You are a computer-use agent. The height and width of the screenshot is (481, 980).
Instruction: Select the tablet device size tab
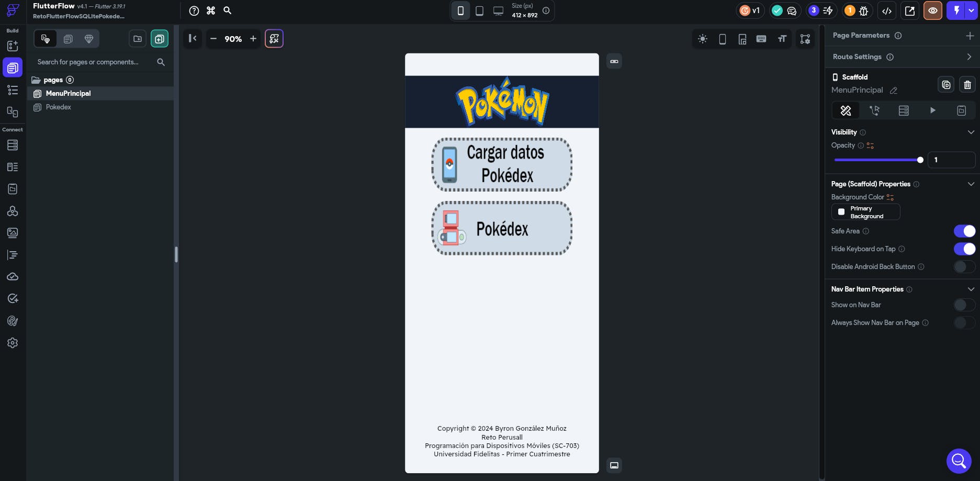479,10
